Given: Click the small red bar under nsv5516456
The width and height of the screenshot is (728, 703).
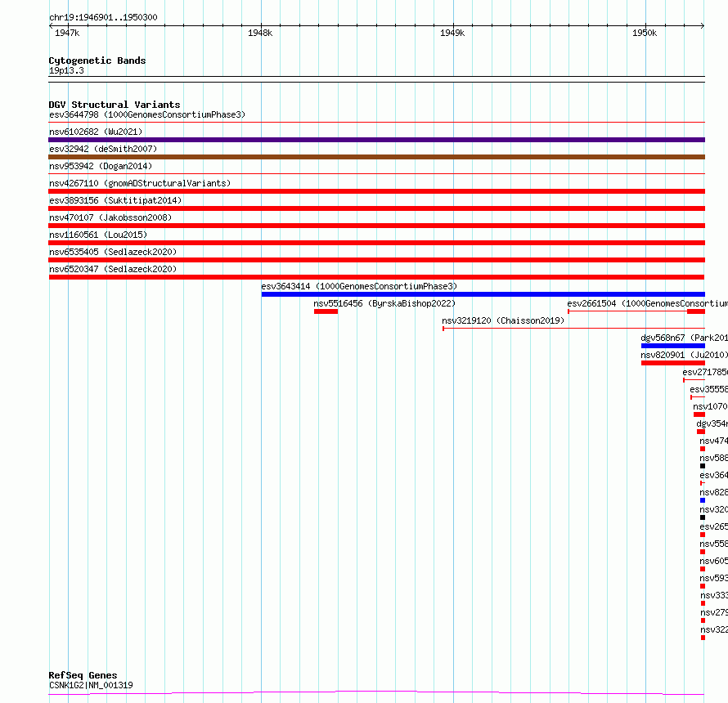Looking at the screenshot, I should (x=326, y=311).
